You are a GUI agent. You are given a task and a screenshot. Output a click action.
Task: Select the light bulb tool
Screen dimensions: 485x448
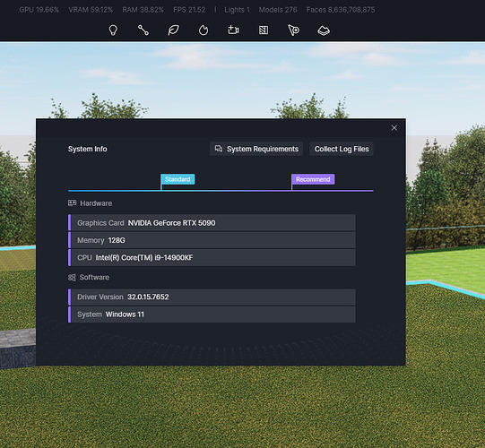tap(113, 30)
